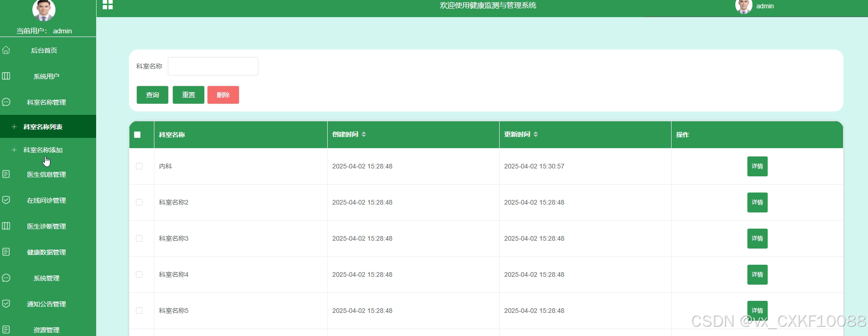Click the 重置 button
Screen dimensions: 868x336
(x=189, y=95)
